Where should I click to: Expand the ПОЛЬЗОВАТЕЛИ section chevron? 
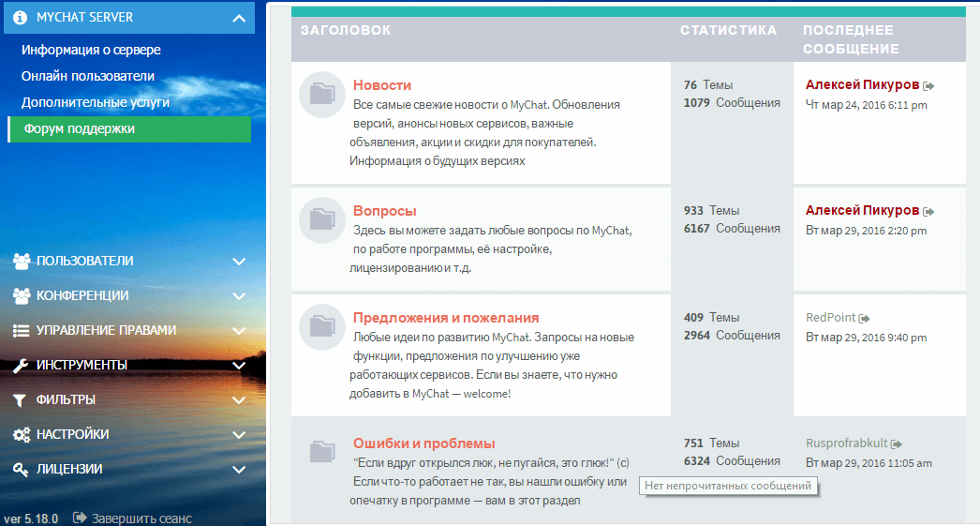pos(239,262)
